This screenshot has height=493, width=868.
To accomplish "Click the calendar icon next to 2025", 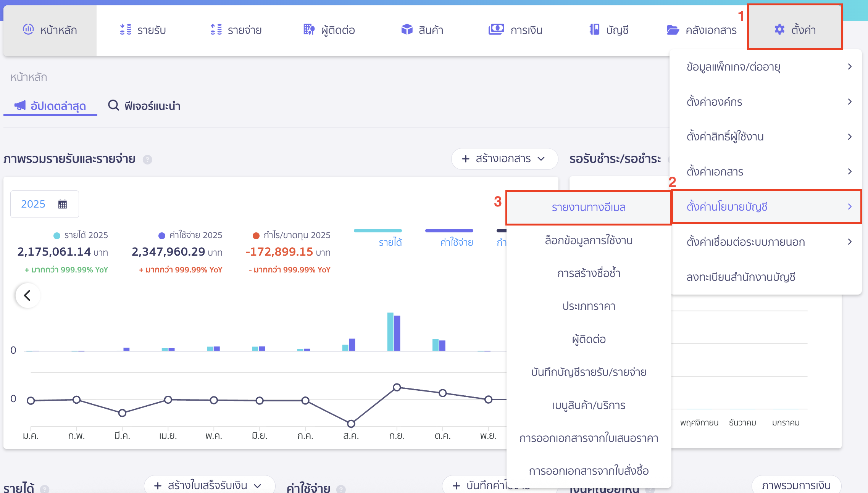I will pos(62,204).
